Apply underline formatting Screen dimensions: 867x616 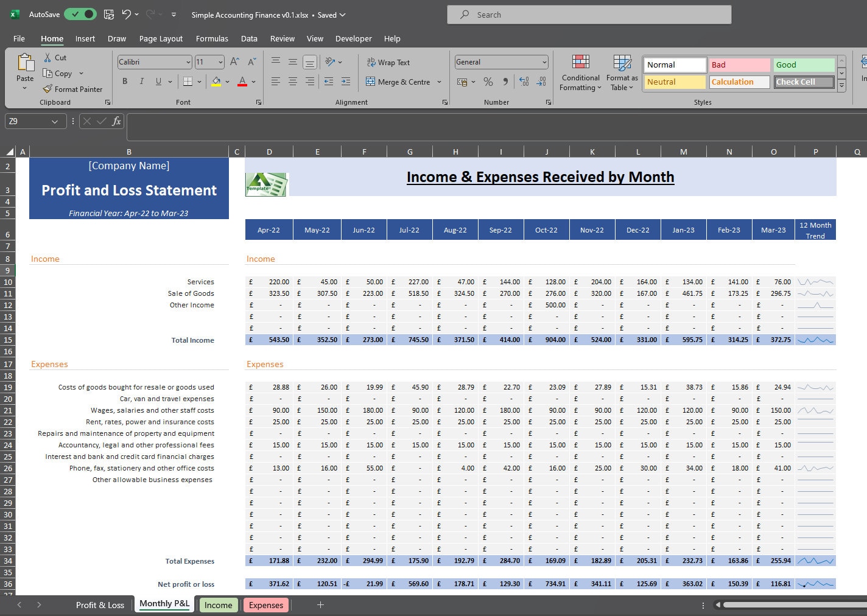(x=157, y=81)
